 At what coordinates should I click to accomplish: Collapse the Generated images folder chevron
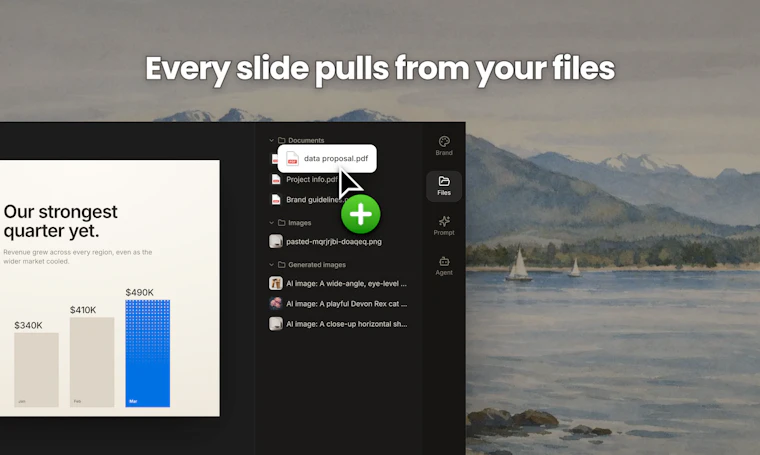pos(271,265)
